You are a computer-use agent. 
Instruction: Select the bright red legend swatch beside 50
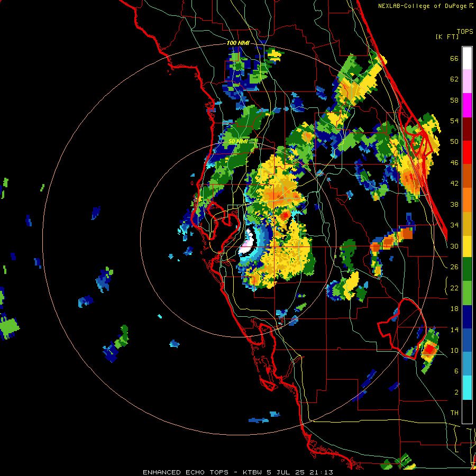point(467,152)
